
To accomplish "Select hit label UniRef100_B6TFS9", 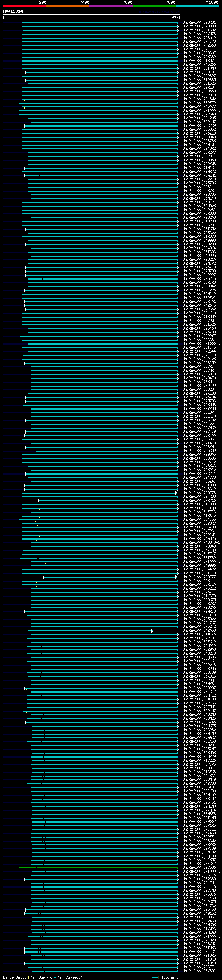I will coord(199,558).
